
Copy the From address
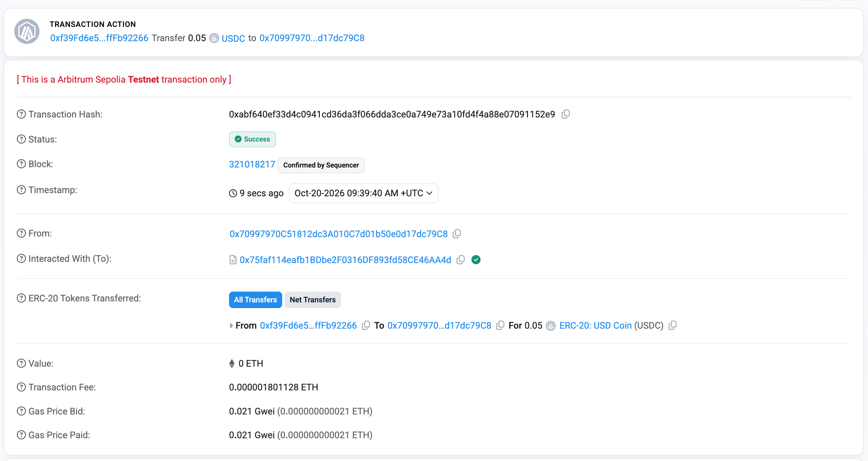coord(457,234)
